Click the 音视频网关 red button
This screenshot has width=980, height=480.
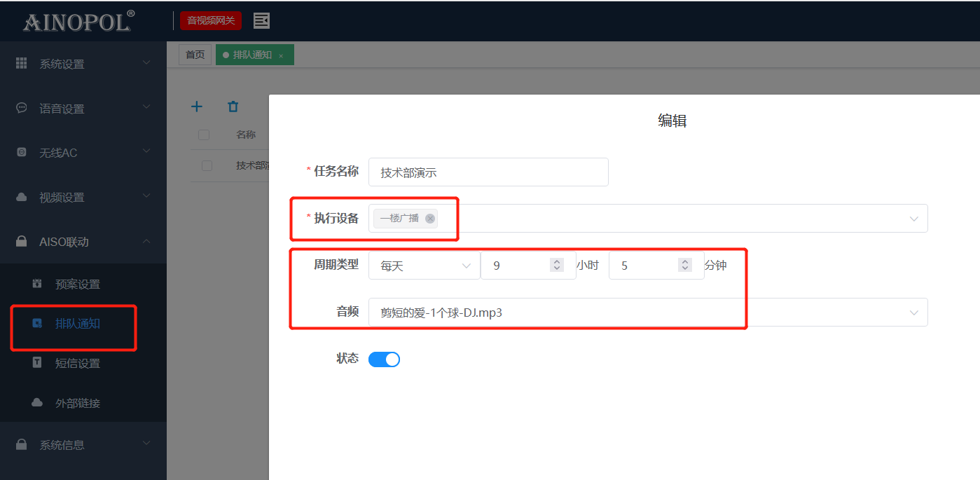(x=211, y=21)
